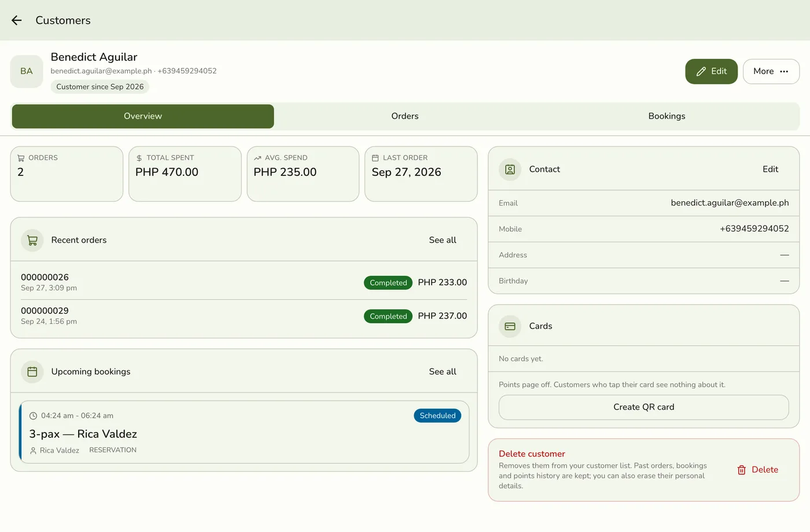Click the dollar icon in Total Spent
This screenshot has height=532, width=810.
coord(139,158)
